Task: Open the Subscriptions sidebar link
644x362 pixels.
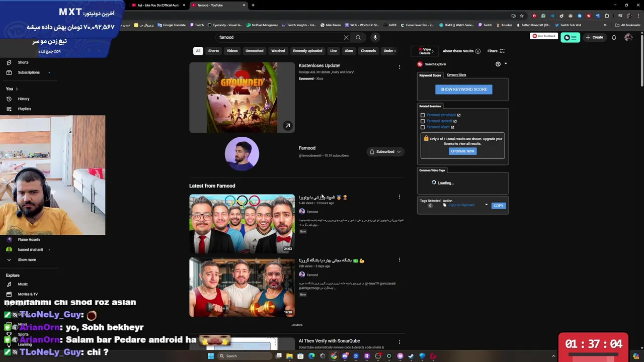Action: (29, 72)
